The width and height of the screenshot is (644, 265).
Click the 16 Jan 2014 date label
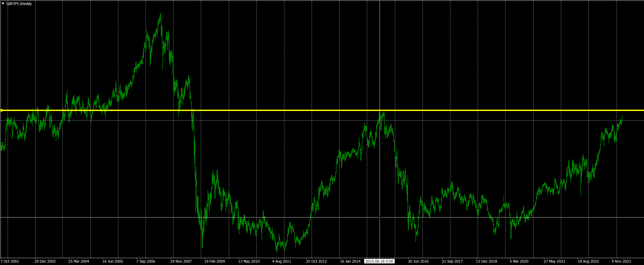coord(350,261)
